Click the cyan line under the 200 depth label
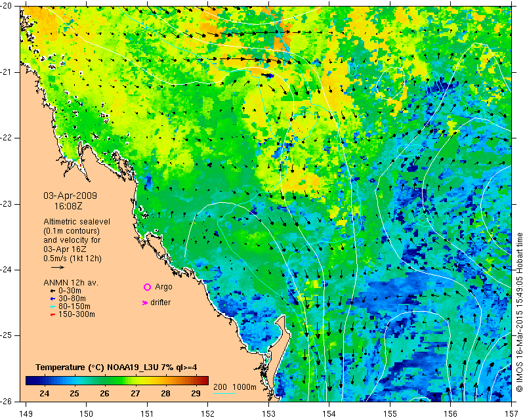The height and width of the screenshot is (420, 525). pos(224,393)
